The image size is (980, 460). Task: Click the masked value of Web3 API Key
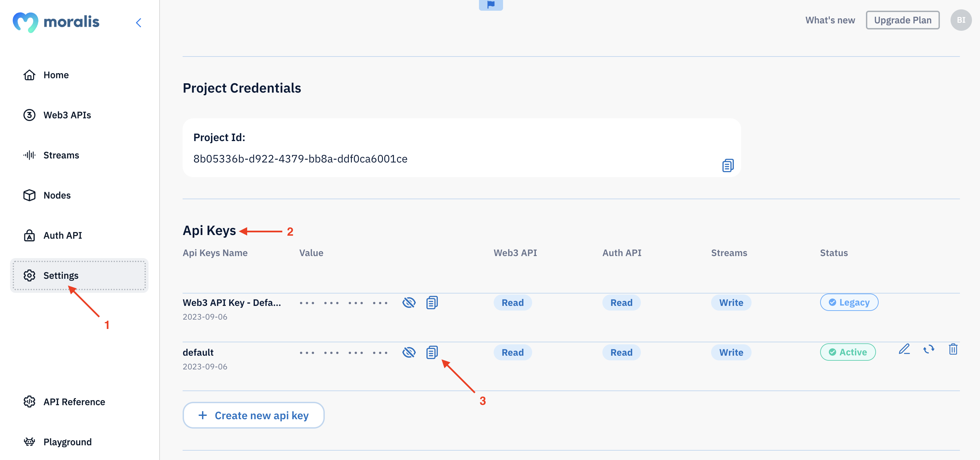click(344, 303)
